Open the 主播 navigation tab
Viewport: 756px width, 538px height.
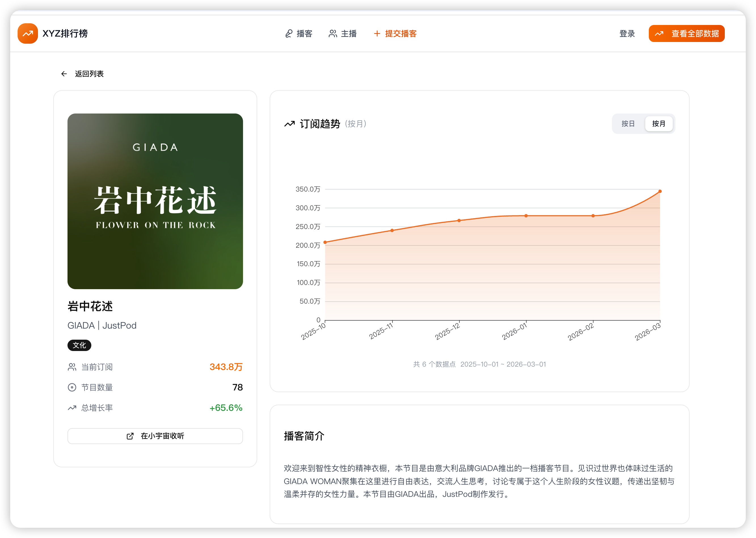click(348, 34)
